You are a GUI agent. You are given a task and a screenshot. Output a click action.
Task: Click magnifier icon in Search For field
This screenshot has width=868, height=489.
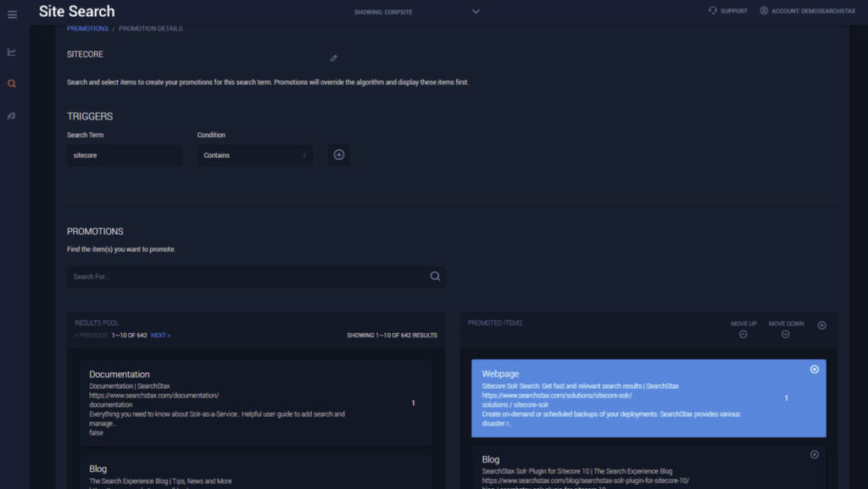pos(435,276)
